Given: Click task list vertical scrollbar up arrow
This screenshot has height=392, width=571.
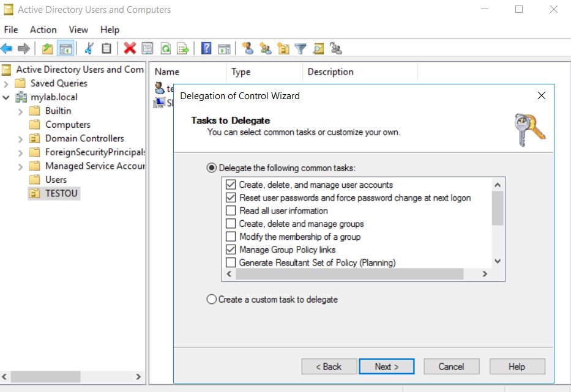Looking at the screenshot, I should pos(498,185).
